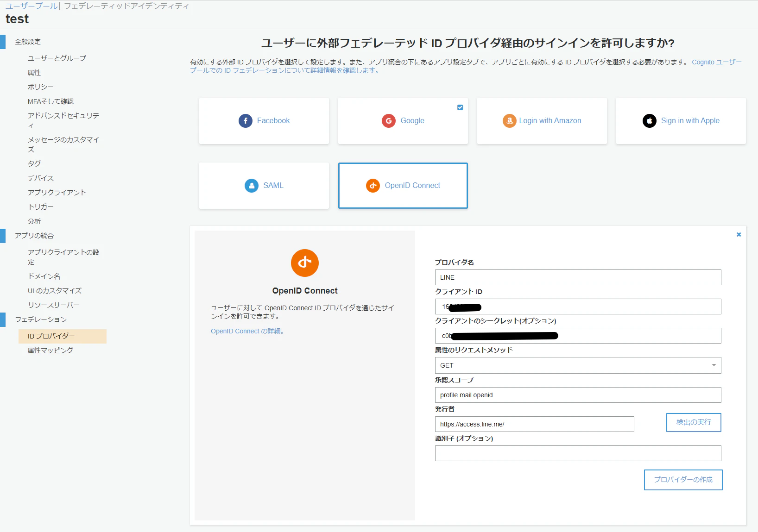Click the プロバイダ名 field containing LINE
This screenshot has width=758, height=532.
coord(578,277)
